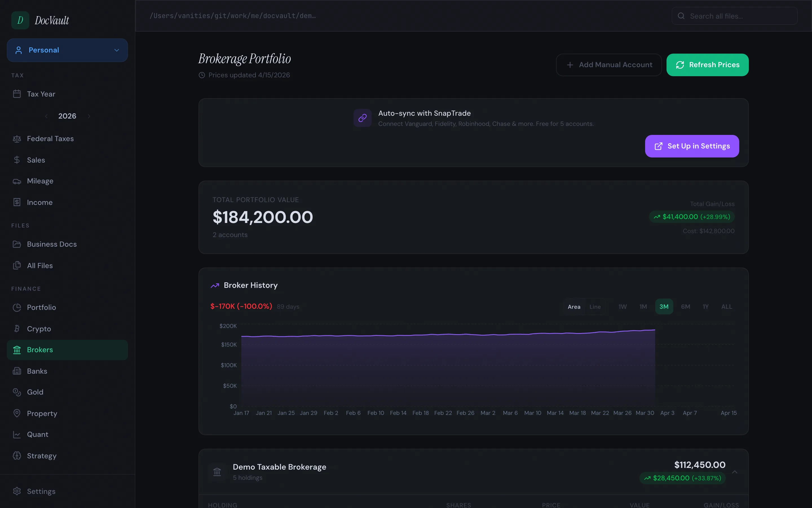Click the SHARES column header

click(x=458, y=505)
